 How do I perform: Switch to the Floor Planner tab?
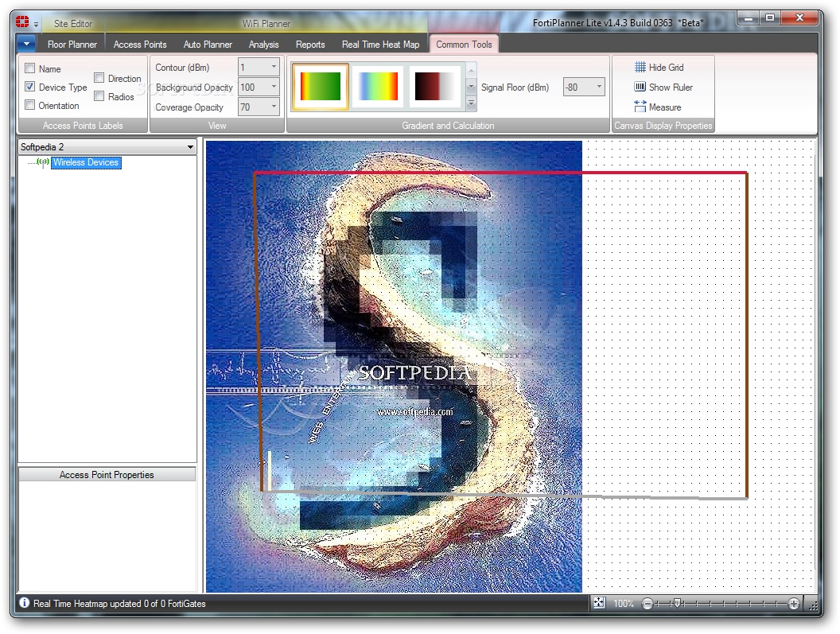pyautogui.click(x=72, y=45)
